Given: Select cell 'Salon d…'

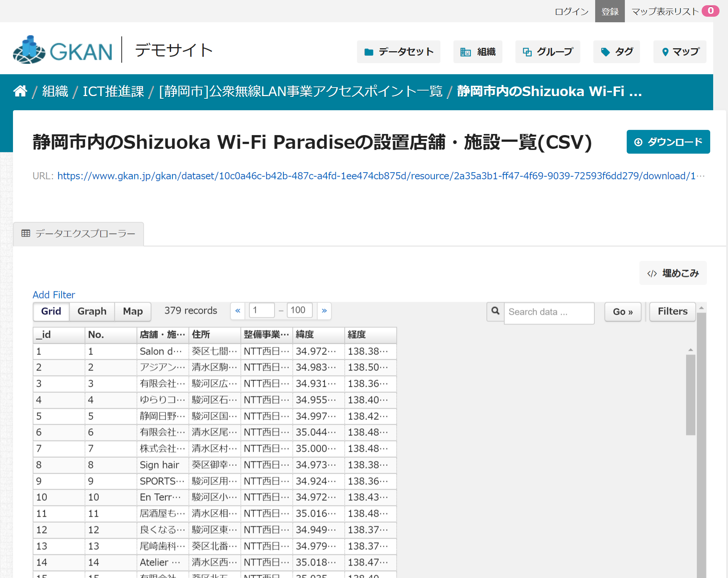Looking at the screenshot, I should pyautogui.click(x=163, y=351).
